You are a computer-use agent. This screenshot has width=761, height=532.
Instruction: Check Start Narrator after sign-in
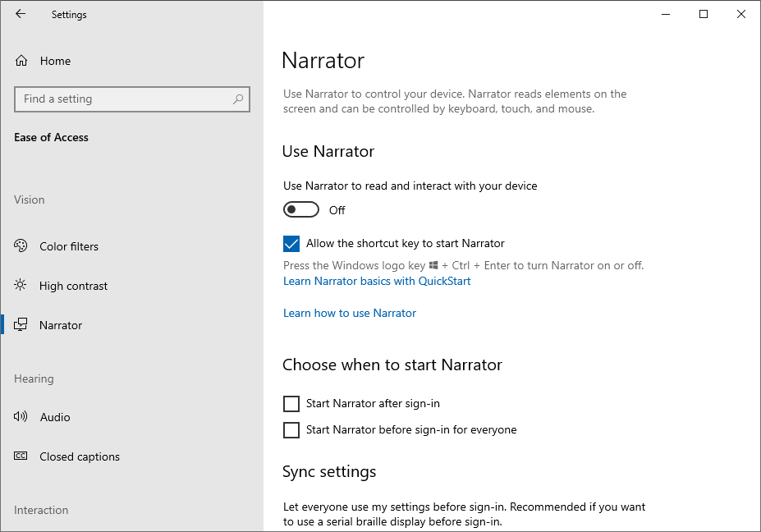click(291, 403)
